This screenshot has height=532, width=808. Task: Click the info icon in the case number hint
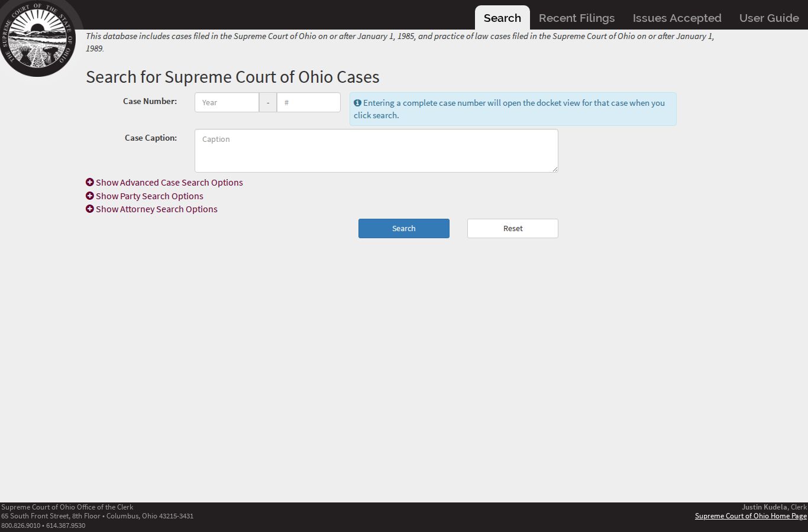click(357, 103)
